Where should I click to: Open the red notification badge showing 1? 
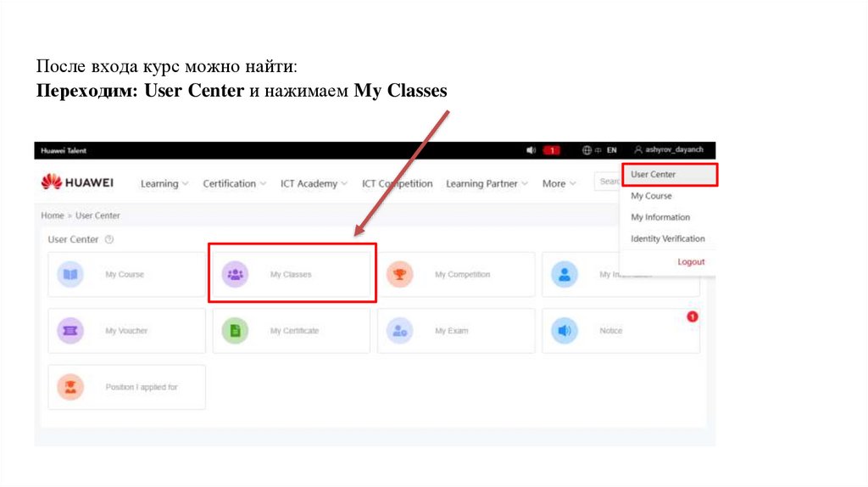(552, 150)
